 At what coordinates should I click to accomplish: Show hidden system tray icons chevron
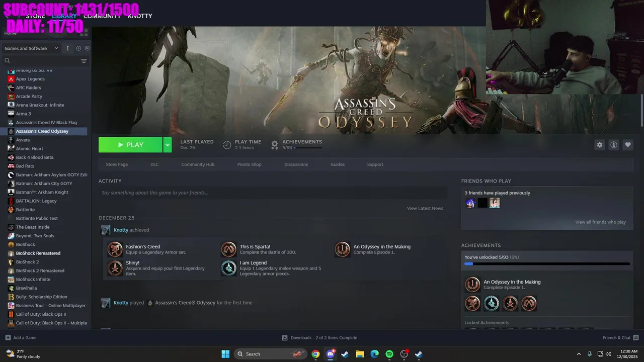tap(579, 354)
